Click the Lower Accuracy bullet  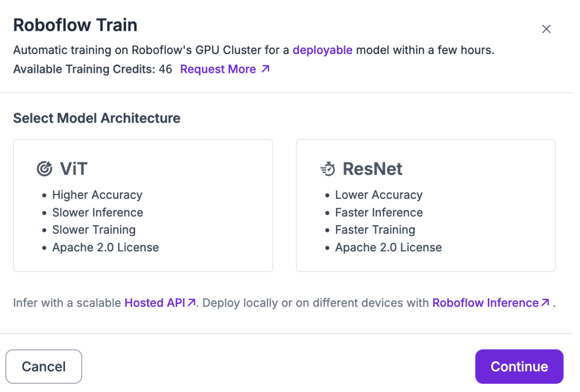click(x=379, y=195)
